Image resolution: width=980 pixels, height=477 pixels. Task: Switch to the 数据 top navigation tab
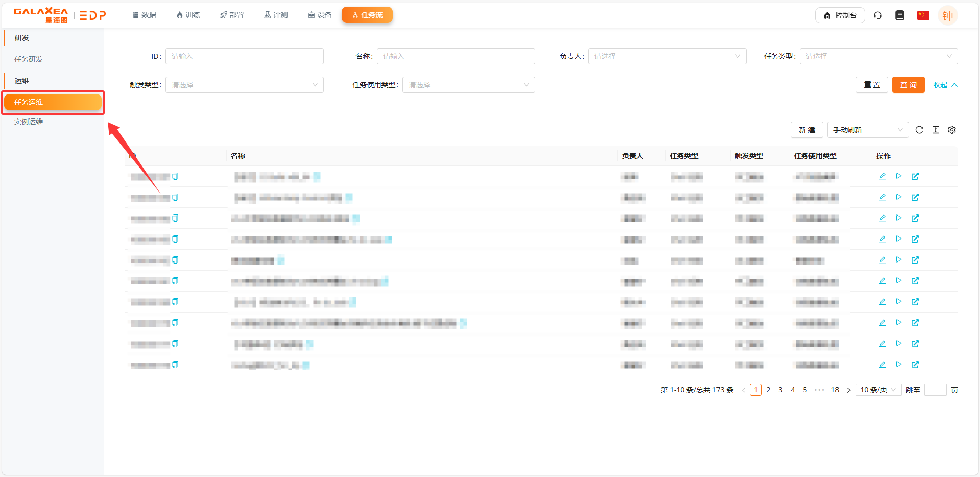pyautogui.click(x=145, y=15)
